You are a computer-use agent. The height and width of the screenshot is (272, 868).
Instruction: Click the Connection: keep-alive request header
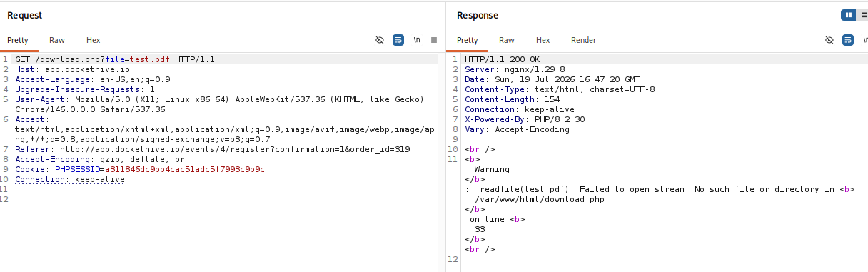coord(70,179)
